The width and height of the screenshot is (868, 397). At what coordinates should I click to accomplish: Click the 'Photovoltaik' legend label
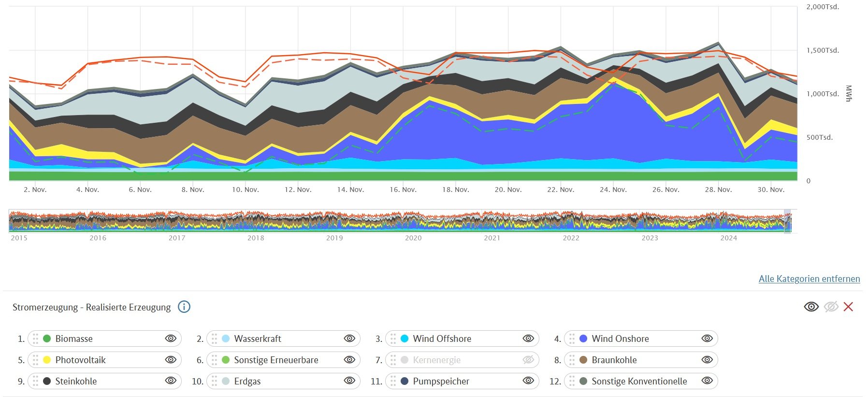point(81,360)
